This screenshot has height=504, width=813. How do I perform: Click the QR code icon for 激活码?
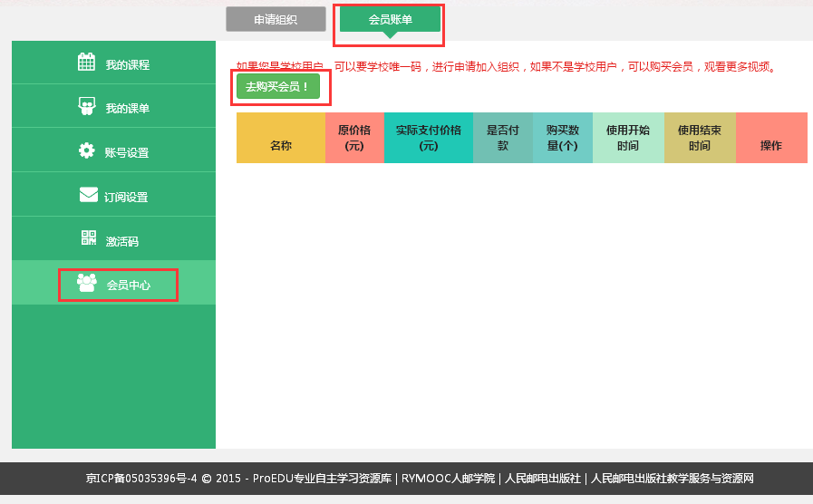click(89, 238)
